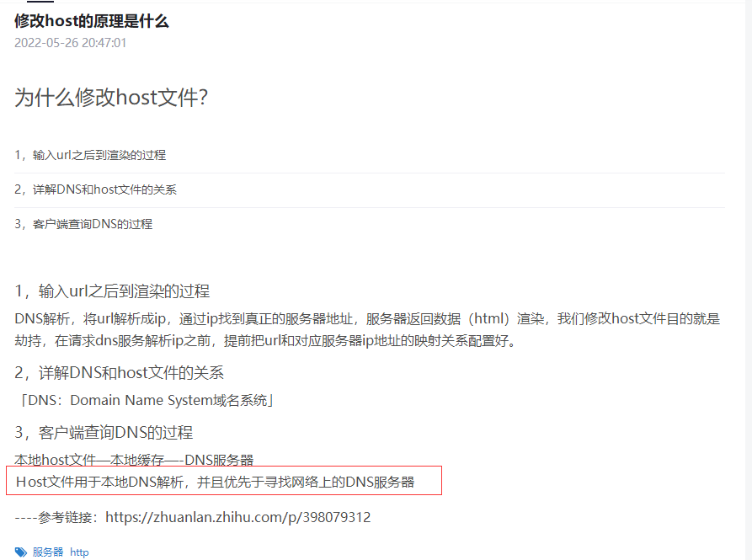Image resolution: width=752 pixels, height=560 pixels.
Task: Click the heading 为什么修改host文件?
Action: tap(111, 98)
